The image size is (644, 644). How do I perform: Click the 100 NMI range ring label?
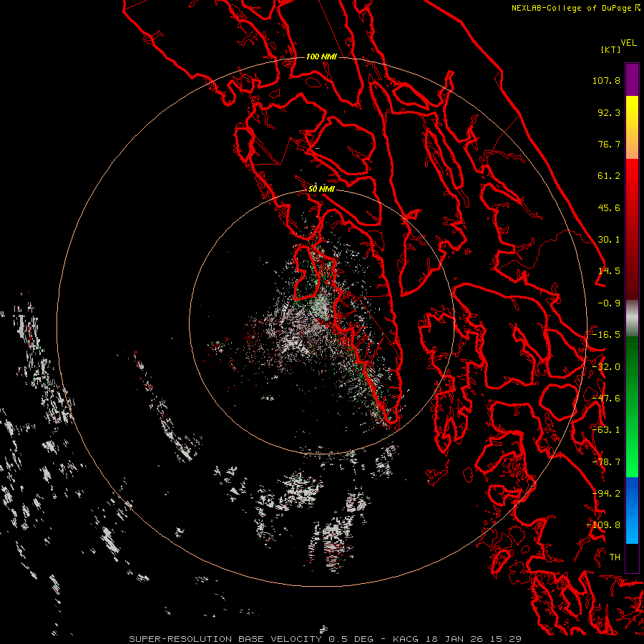pyautogui.click(x=321, y=57)
